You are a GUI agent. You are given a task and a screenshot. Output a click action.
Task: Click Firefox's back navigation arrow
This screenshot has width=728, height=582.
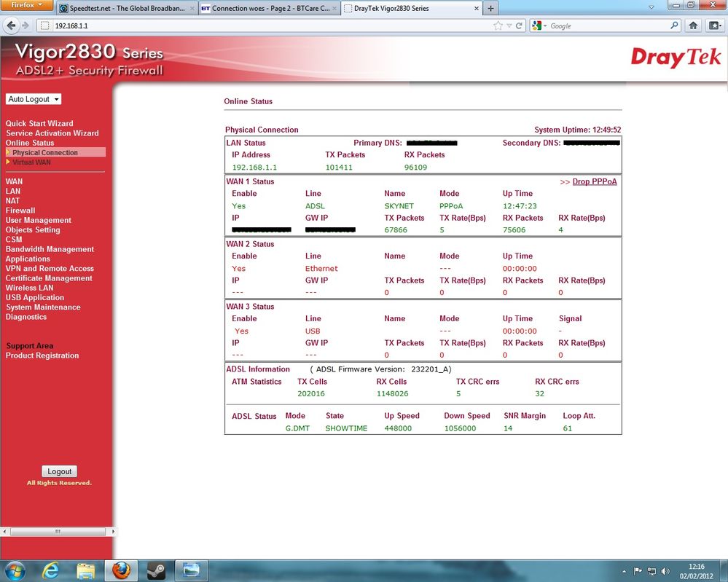pyautogui.click(x=12, y=25)
